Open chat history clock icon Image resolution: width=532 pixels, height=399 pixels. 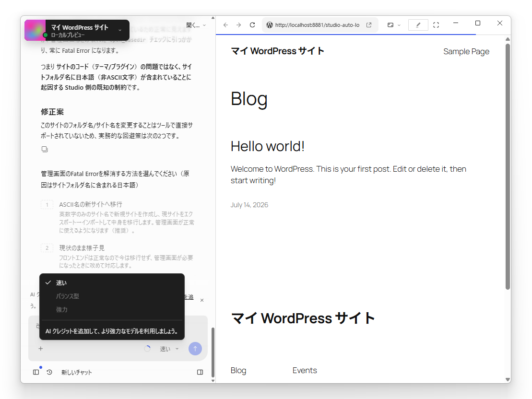[49, 372]
